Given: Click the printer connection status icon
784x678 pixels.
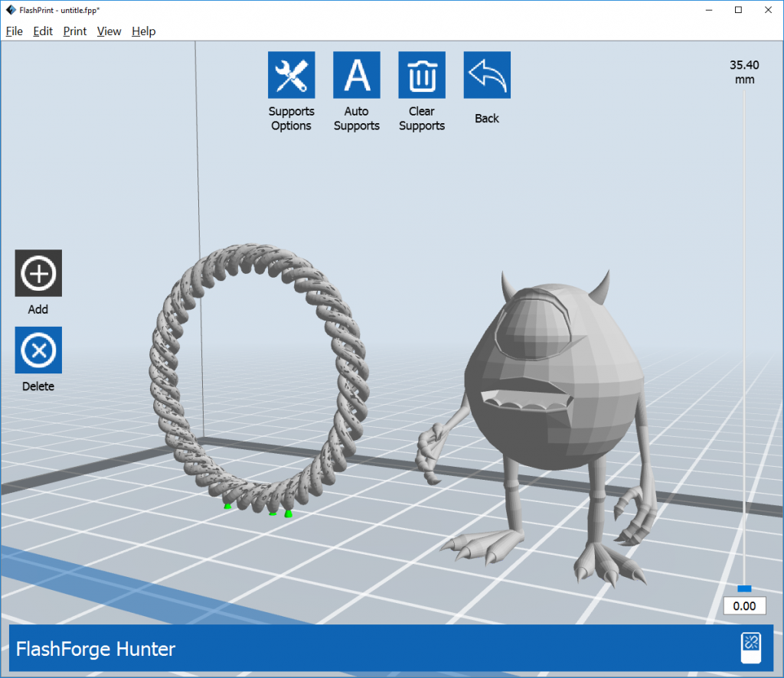Looking at the screenshot, I should click(x=750, y=648).
